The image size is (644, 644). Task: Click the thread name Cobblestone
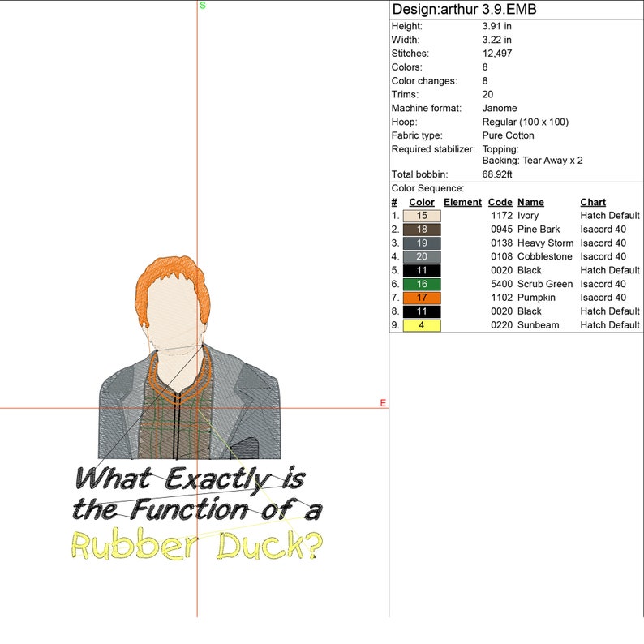(x=544, y=256)
